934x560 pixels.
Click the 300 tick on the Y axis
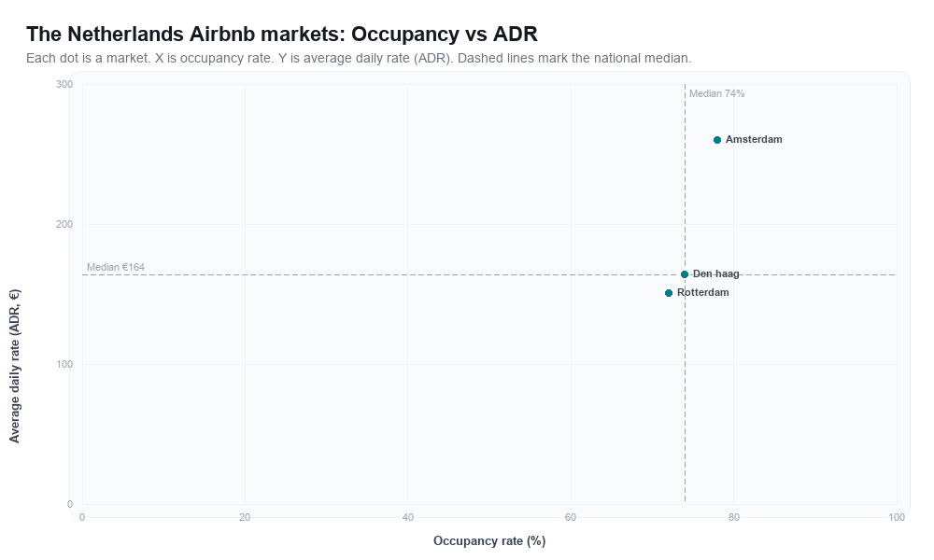click(64, 85)
